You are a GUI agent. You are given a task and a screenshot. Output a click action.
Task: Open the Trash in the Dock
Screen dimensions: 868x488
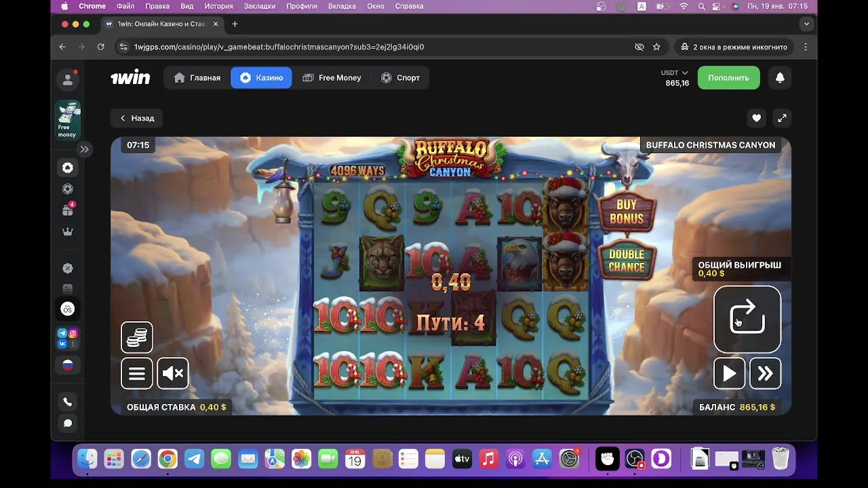[781, 459]
